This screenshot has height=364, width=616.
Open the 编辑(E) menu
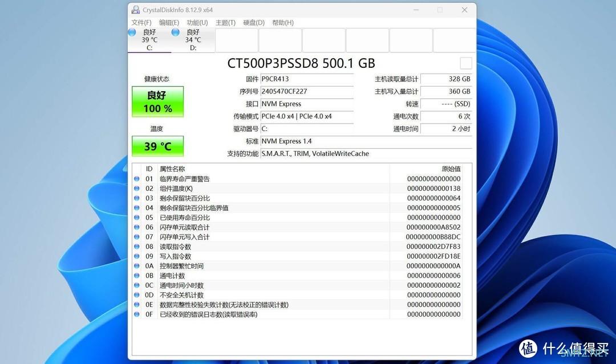(x=169, y=23)
